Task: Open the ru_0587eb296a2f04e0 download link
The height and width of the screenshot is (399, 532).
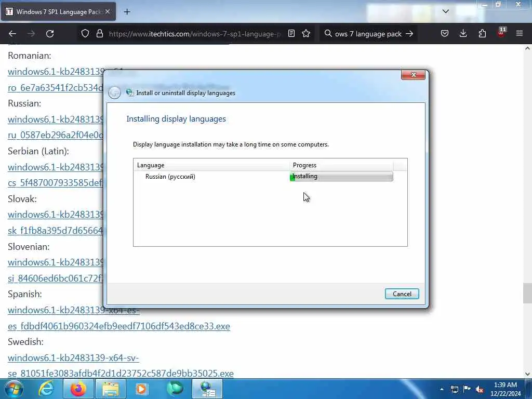Action: coord(55,135)
